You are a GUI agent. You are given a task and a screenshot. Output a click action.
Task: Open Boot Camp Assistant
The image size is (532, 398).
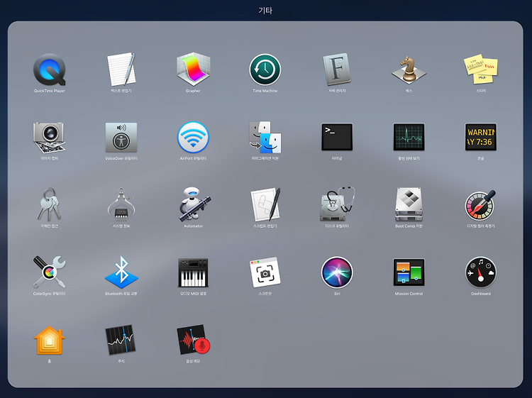409,204
